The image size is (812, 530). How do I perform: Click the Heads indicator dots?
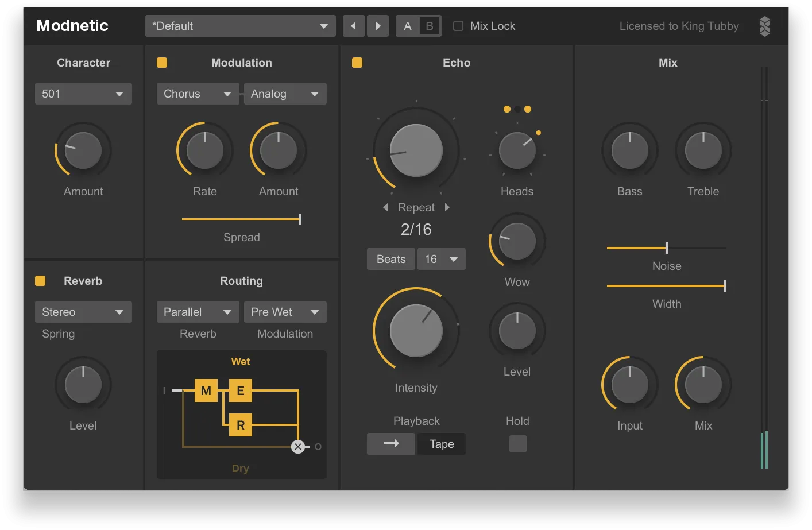tap(517, 109)
